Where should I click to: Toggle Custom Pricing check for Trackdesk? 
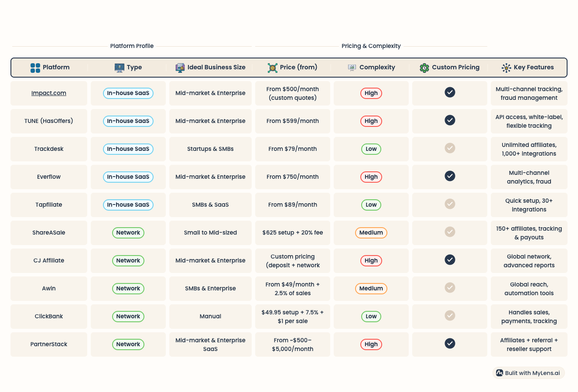click(x=450, y=148)
